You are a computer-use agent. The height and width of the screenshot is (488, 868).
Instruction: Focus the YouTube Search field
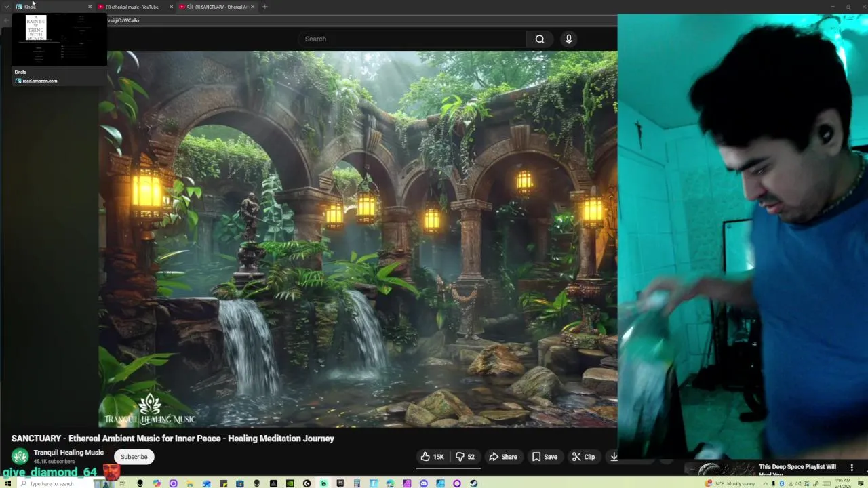click(412, 39)
